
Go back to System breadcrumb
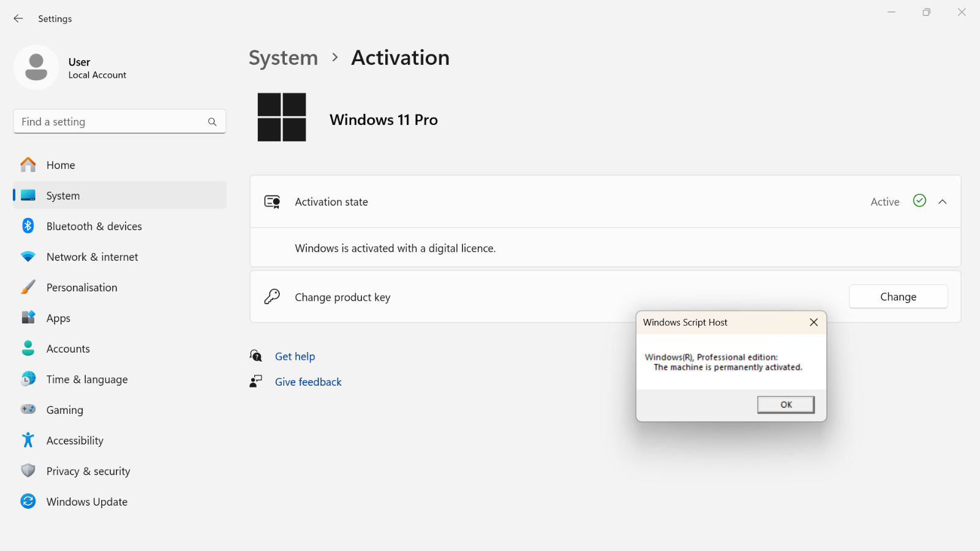pyautogui.click(x=284, y=58)
